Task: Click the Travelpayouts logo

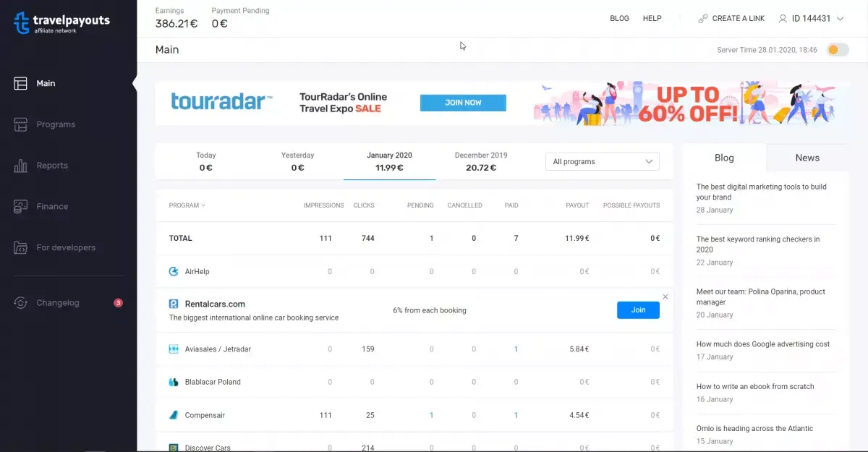Action: click(x=61, y=23)
